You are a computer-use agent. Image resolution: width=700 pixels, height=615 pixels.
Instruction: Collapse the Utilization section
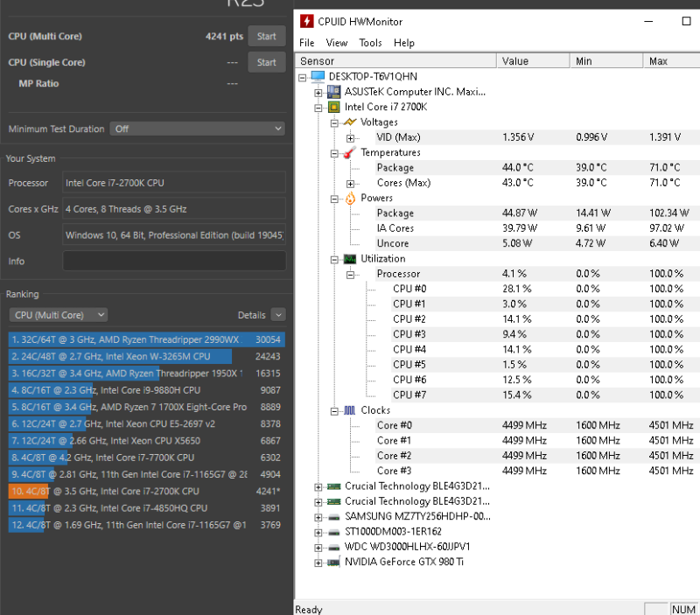(x=334, y=260)
